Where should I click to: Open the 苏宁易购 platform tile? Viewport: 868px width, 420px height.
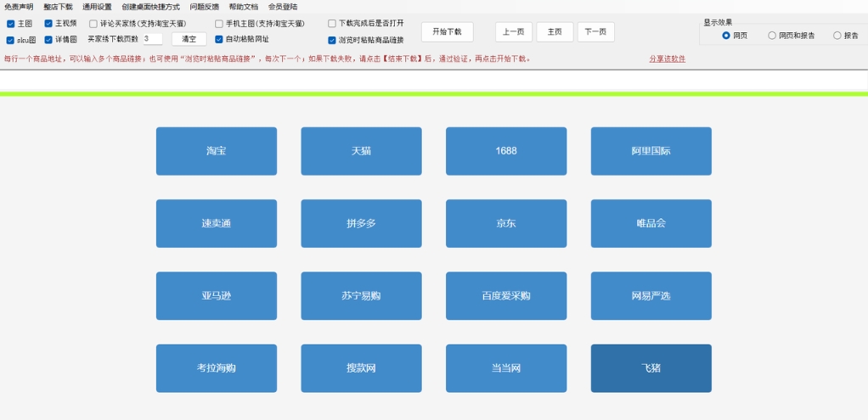(x=362, y=296)
